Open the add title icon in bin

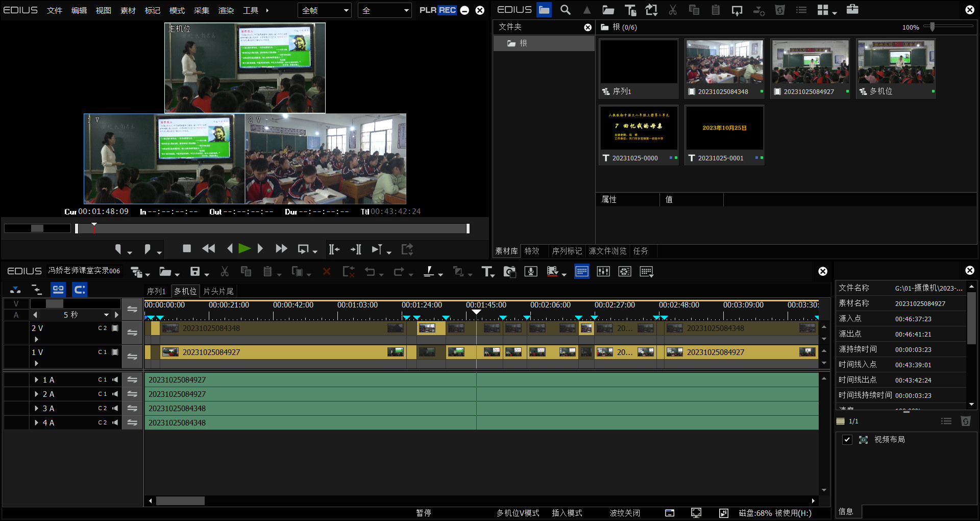coord(630,10)
